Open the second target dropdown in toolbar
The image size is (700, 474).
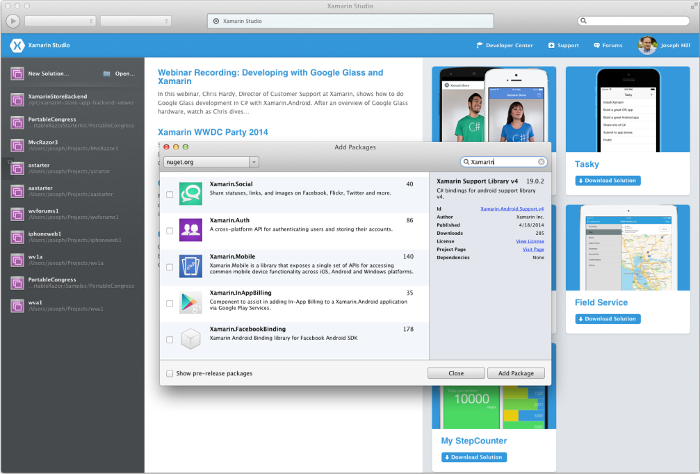tap(136, 21)
